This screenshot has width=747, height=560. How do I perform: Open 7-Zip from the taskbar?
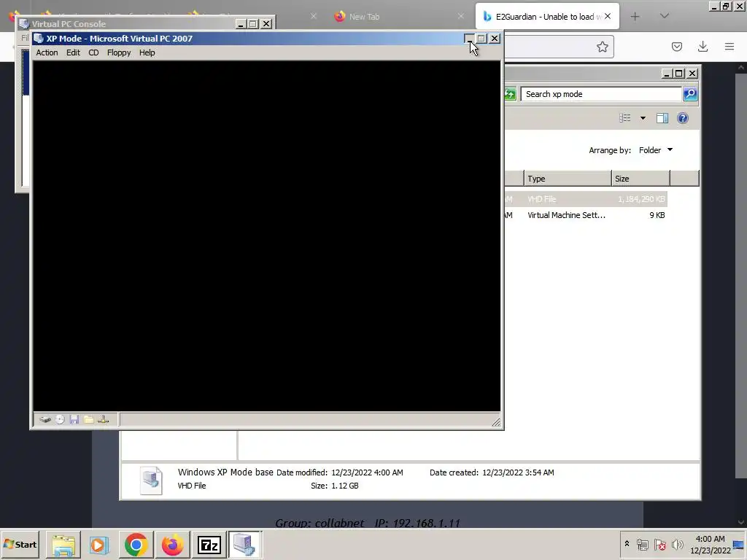click(209, 545)
